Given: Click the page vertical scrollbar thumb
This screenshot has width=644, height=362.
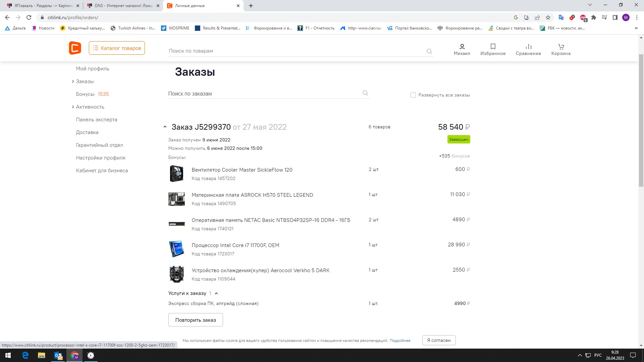Looking at the screenshot, I should pyautogui.click(x=641, y=120).
